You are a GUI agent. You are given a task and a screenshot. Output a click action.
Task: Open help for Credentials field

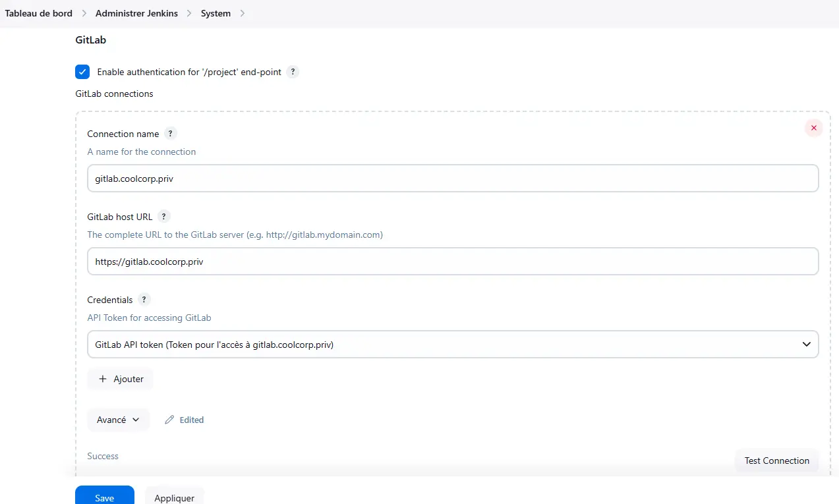point(144,300)
